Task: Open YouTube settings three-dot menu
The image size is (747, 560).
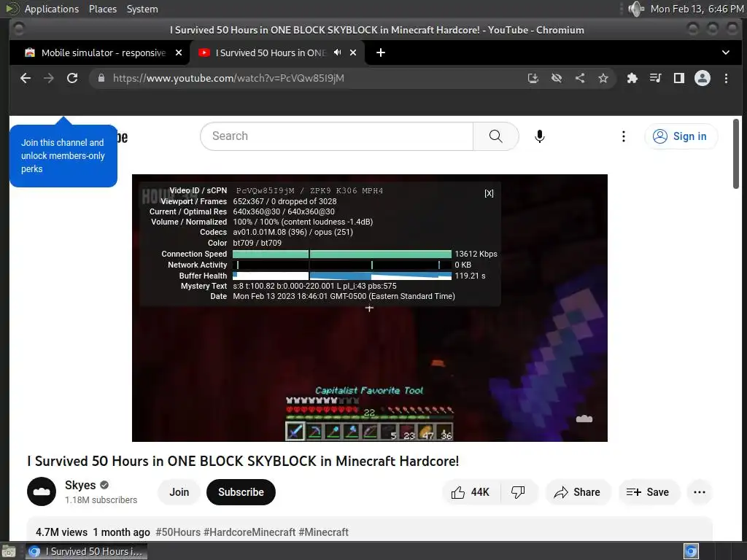Action: coord(623,136)
